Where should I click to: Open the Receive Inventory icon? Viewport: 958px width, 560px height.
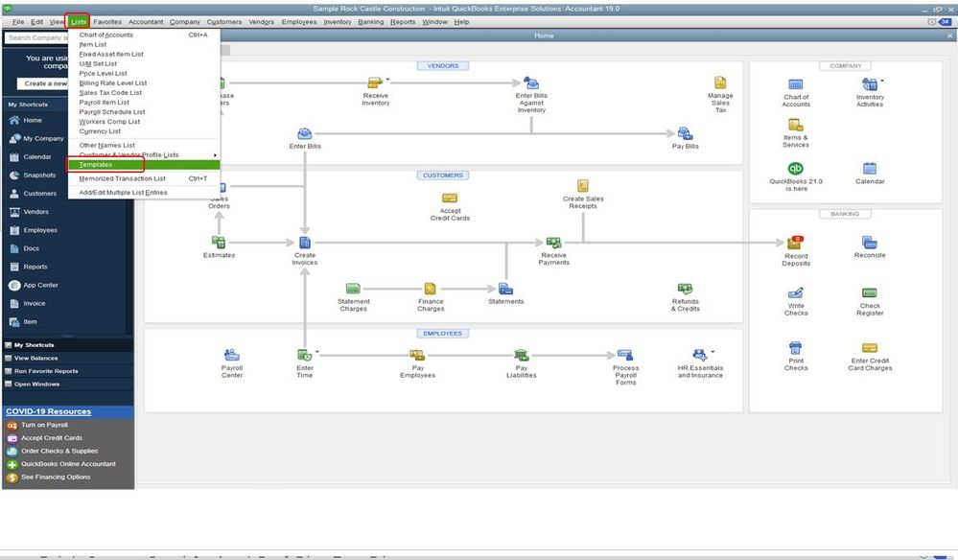click(375, 83)
